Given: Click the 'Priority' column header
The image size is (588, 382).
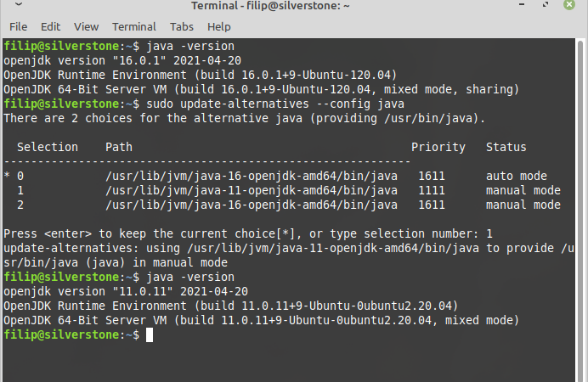Looking at the screenshot, I should coord(438,147).
